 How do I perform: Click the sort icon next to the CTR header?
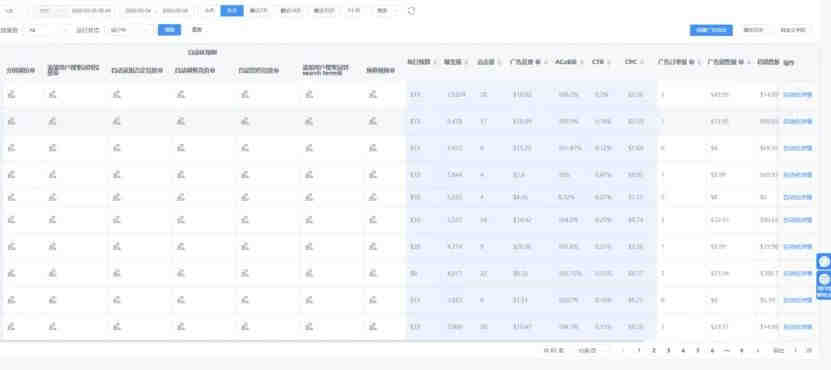609,63
